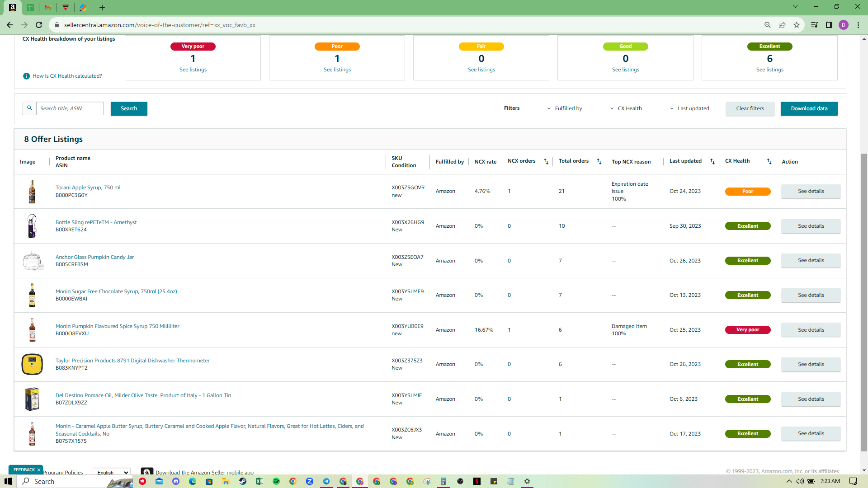This screenshot has height=488, width=868.
Task: Open Spotify from the taskbar
Action: (276, 481)
